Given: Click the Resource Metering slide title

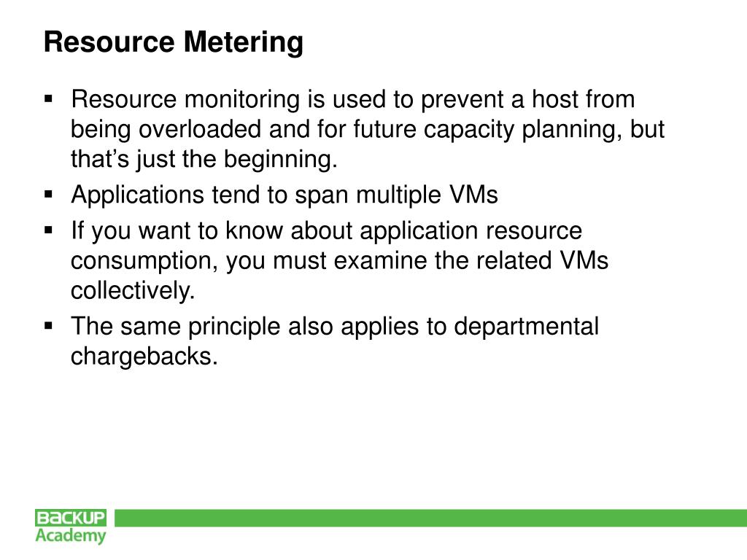Looking at the screenshot, I should coord(174,42).
